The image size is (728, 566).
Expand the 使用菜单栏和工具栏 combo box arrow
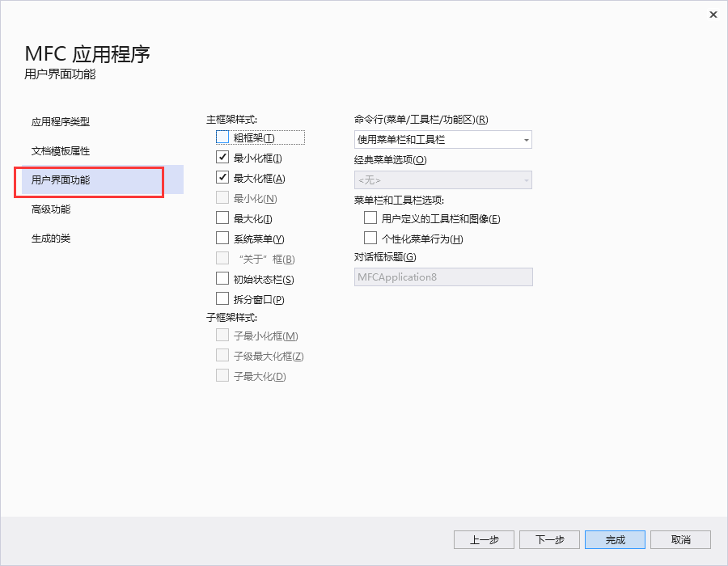coord(525,139)
